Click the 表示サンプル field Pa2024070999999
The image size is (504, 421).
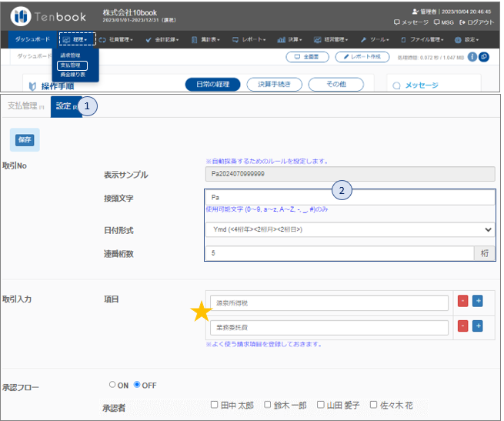[x=350, y=174]
